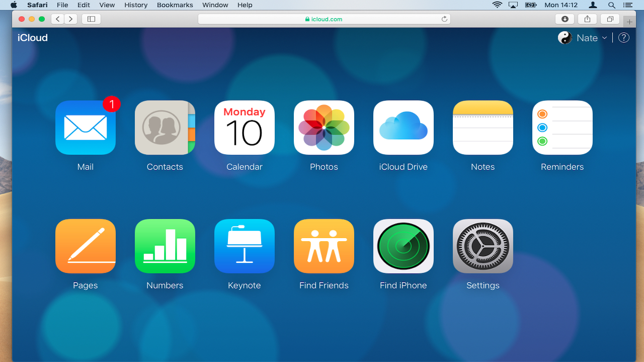Image resolution: width=644 pixels, height=362 pixels.
Task: Open the battery status menu
Action: coord(531,5)
